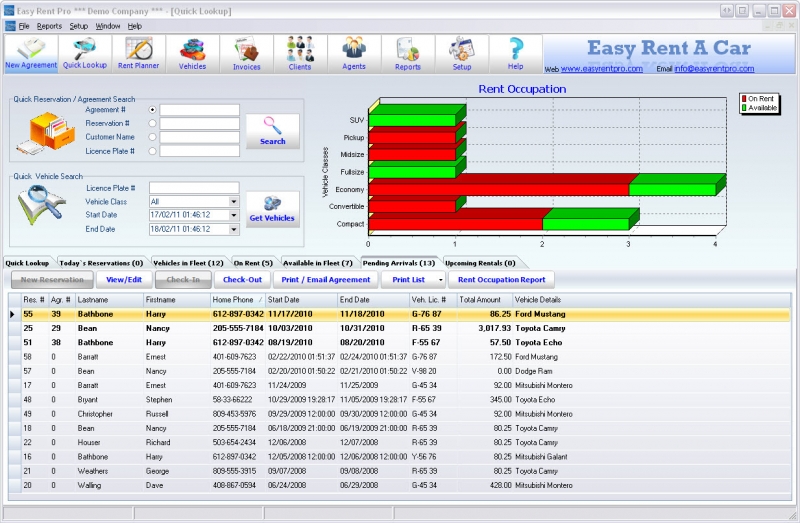Select the Customer Name radio button
Viewport: 800px width, 523px height.
[x=152, y=137]
